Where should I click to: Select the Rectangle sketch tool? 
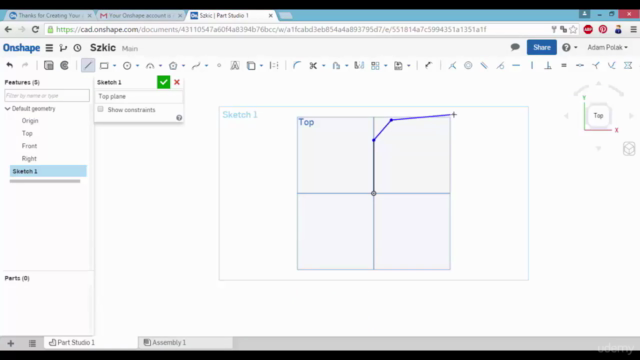coord(104,65)
